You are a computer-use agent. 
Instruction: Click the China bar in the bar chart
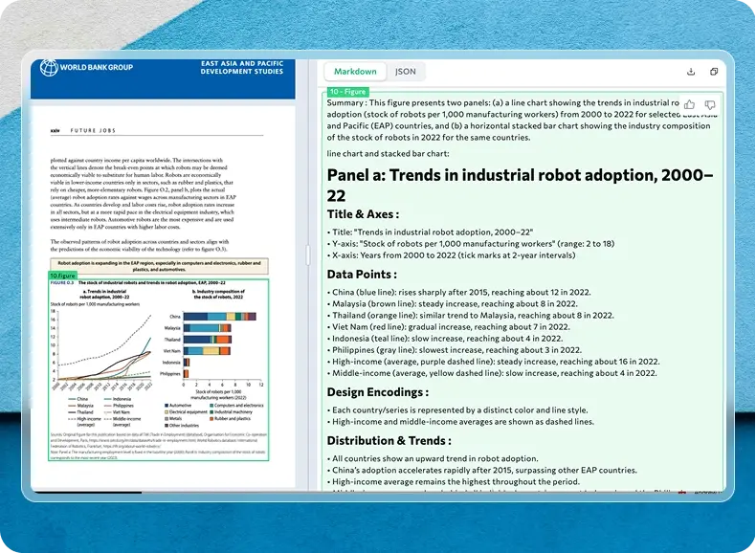point(219,317)
